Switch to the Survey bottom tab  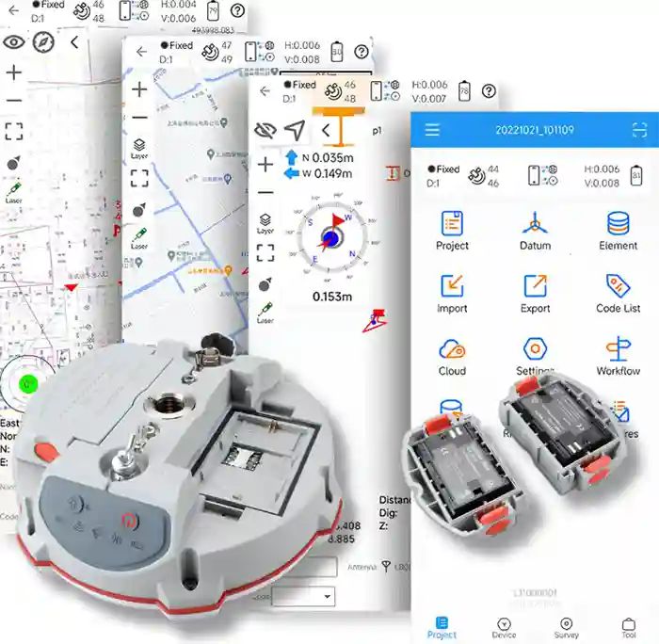point(566,628)
